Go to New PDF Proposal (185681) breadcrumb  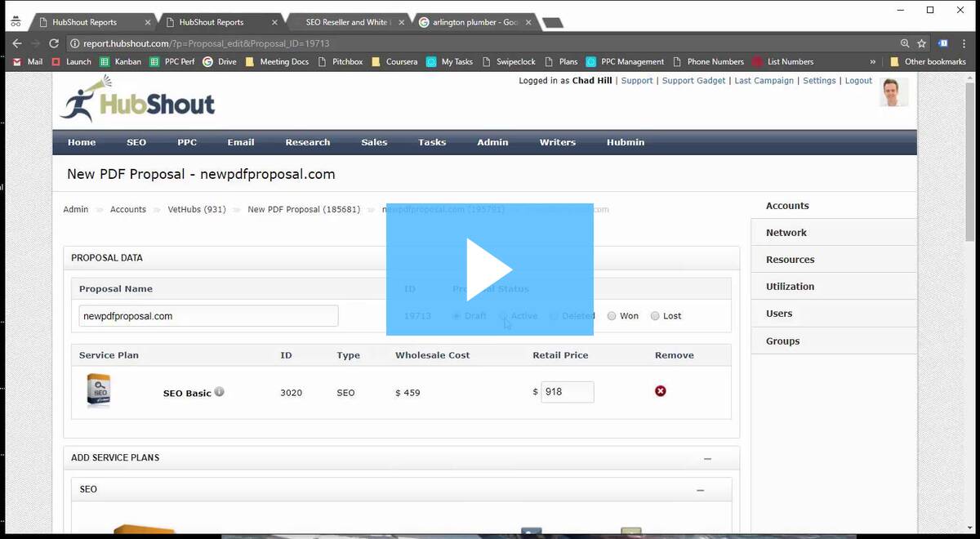[304, 210]
